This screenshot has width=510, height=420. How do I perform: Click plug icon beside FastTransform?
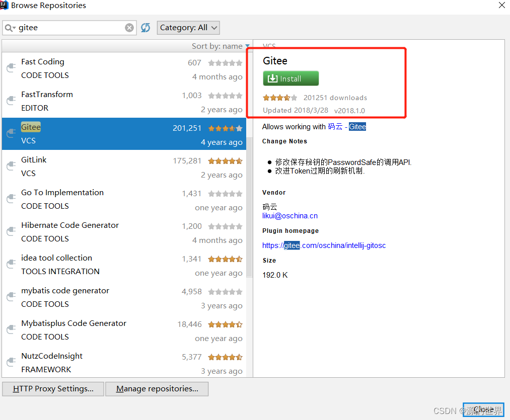pos(11,101)
